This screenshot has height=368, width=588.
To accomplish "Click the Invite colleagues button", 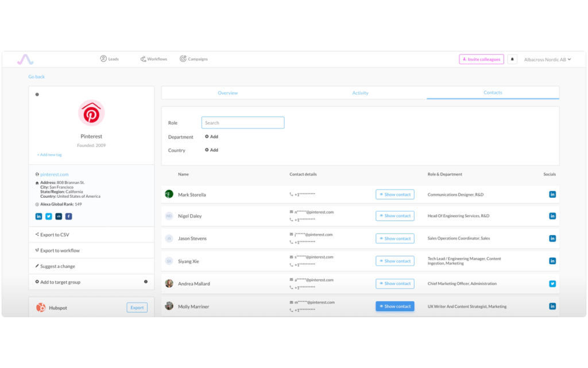I will tap(482, 59).
